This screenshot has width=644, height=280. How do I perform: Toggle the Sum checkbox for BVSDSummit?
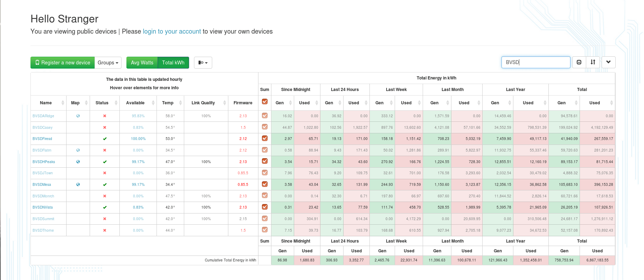(x=265, y=218)
